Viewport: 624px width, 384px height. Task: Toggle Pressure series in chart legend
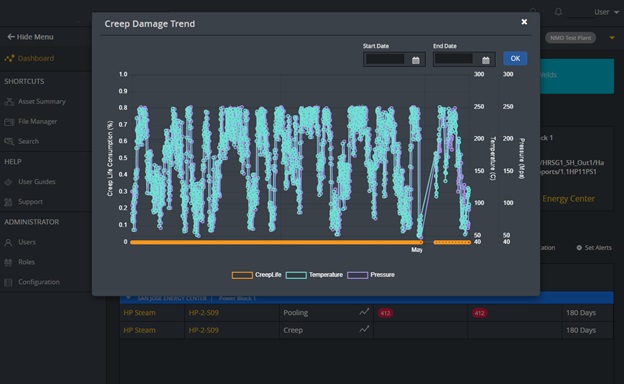[x=371, y=275]
